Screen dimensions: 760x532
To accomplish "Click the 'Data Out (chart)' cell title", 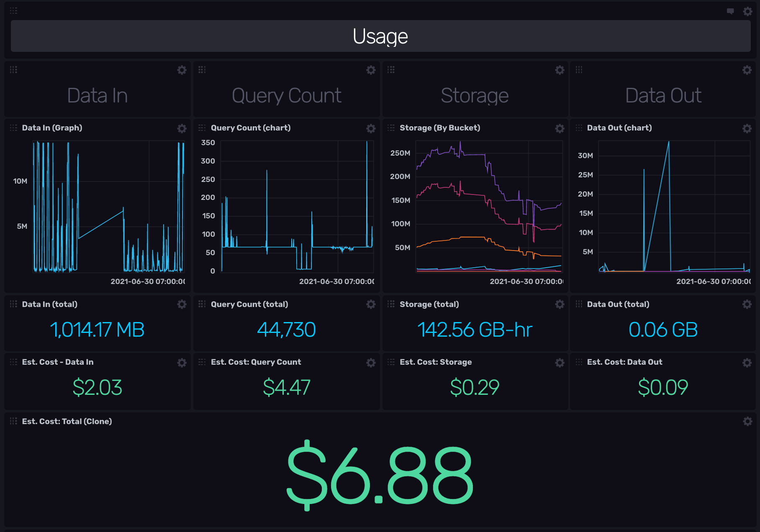I will [x=619, y=128].
